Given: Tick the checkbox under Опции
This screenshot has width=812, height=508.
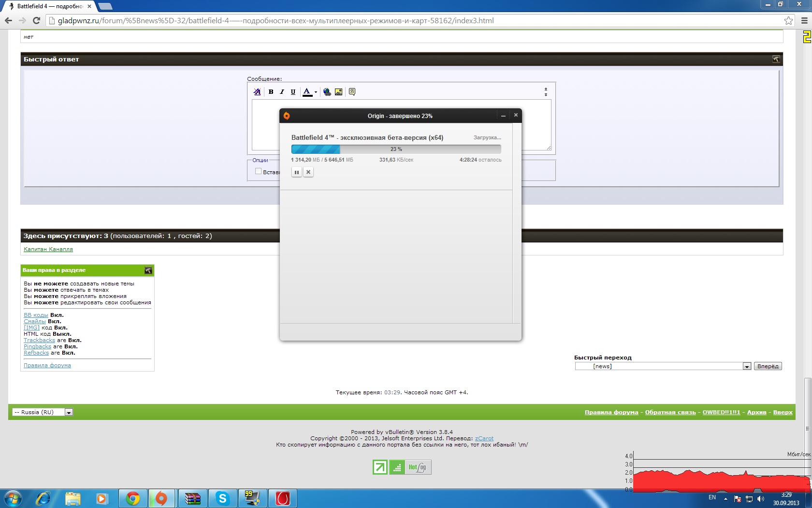Looking at the screenshot, I should [258, 171].
